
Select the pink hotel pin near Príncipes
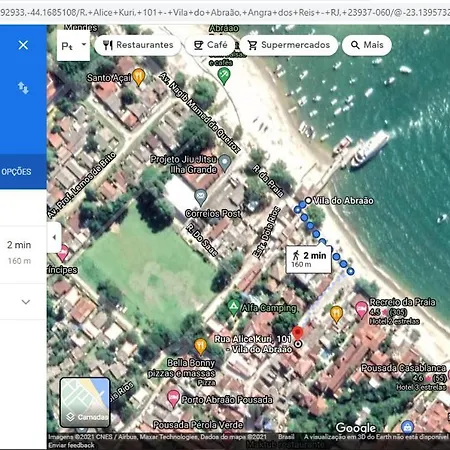(x=63, y=254)
